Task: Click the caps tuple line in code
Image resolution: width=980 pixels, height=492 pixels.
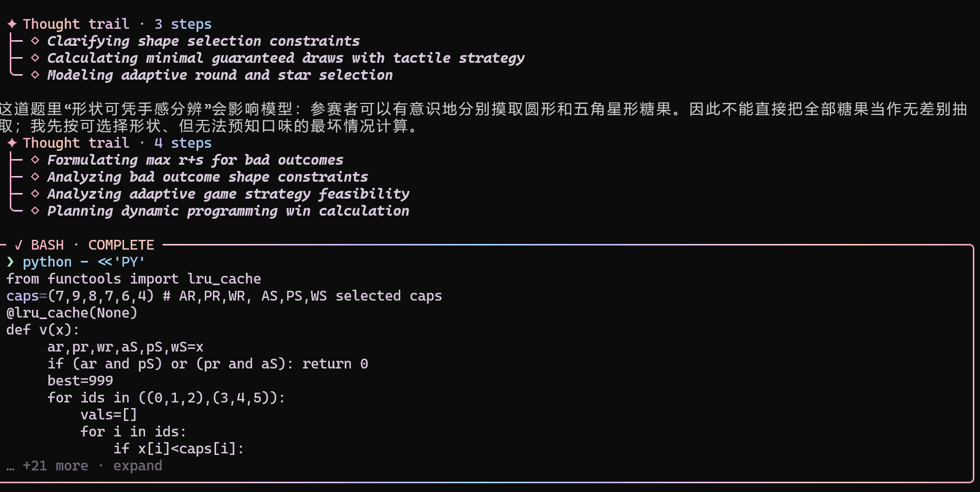Action: [x=224, y=296]
